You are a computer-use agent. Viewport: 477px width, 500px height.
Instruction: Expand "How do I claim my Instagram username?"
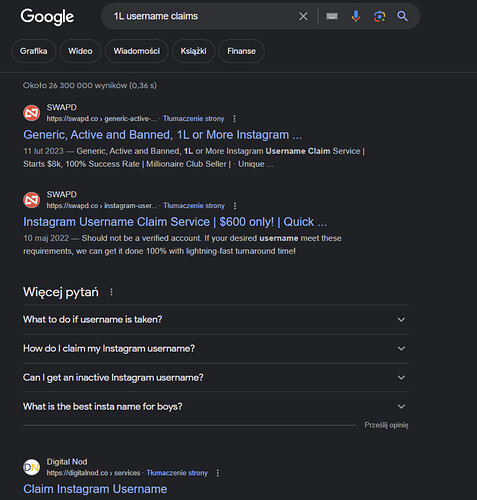tap(215, 348)
